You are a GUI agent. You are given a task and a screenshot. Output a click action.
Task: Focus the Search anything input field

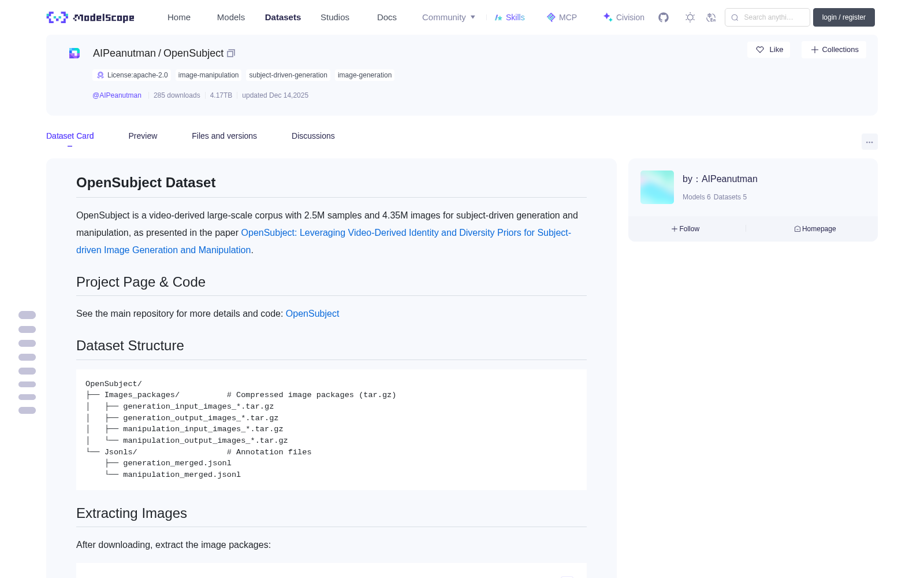click(x=767, y=17)
